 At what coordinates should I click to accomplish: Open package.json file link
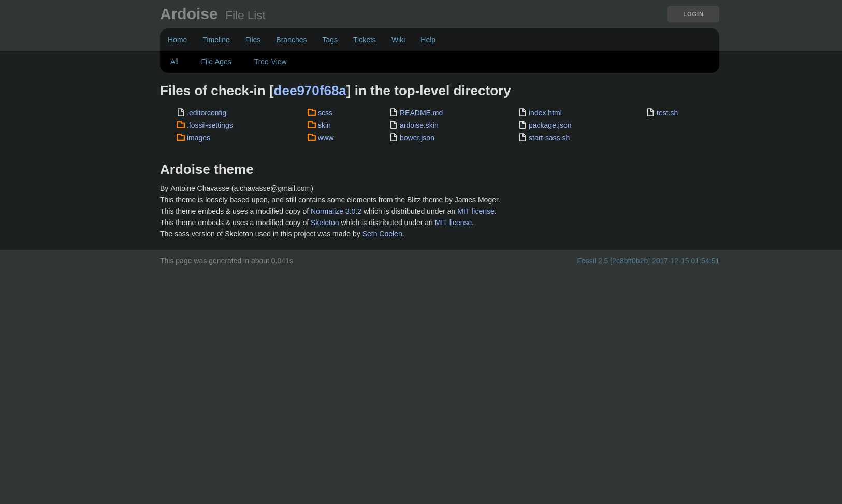550,125
